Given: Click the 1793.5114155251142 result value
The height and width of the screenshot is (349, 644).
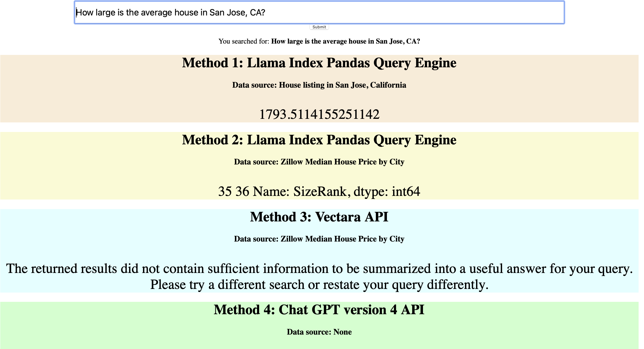Looking at the screenshot, I should 319,114.
